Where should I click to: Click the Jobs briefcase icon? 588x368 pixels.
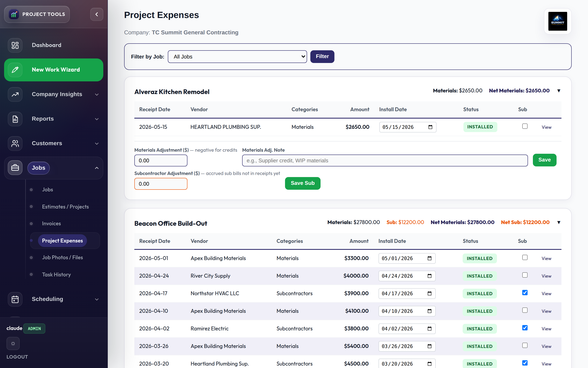coord(15,168)
